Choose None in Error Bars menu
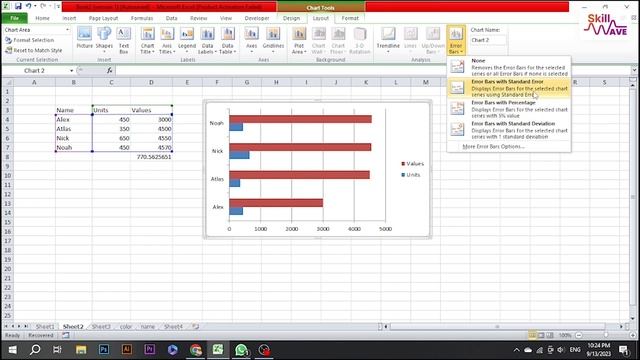 509,67
